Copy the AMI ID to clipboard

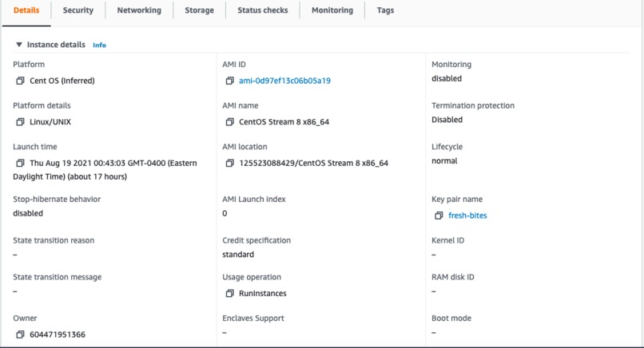click(229, 81)
